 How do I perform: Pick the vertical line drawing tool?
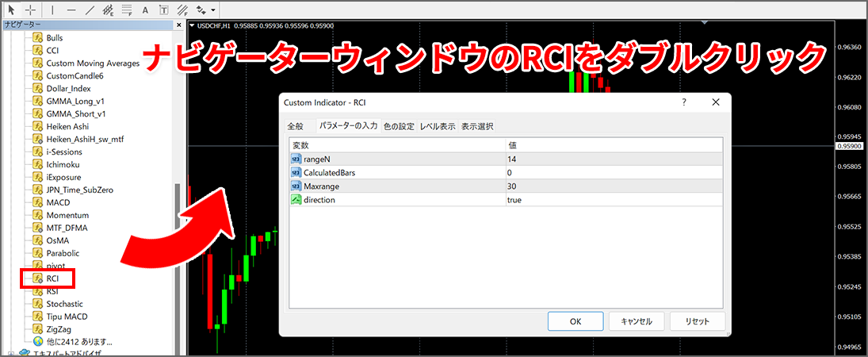(52, 11)
